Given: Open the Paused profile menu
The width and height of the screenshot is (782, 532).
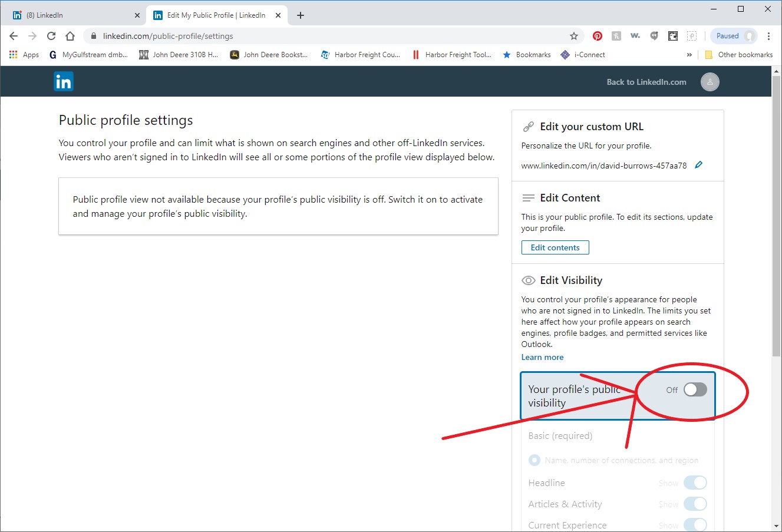Looking at the screenshot, I should click(734, 36).
